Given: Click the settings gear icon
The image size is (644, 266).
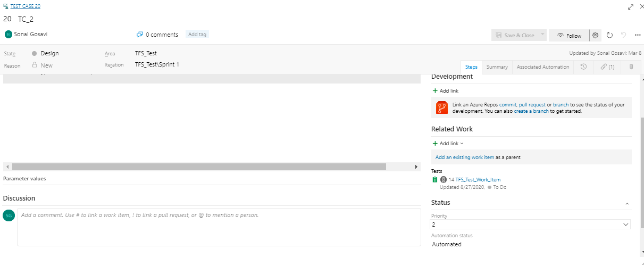Looking at the screenshot, I should tap(596, 36).
